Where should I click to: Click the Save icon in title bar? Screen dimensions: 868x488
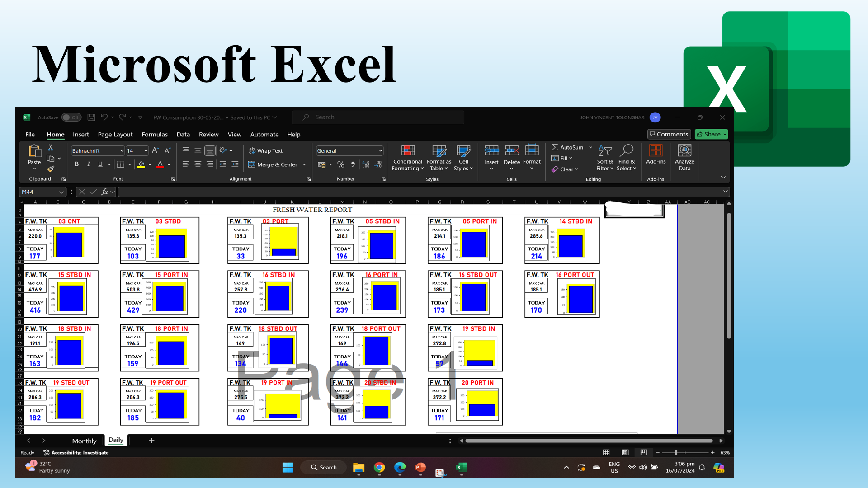click(x=91, y=117)
